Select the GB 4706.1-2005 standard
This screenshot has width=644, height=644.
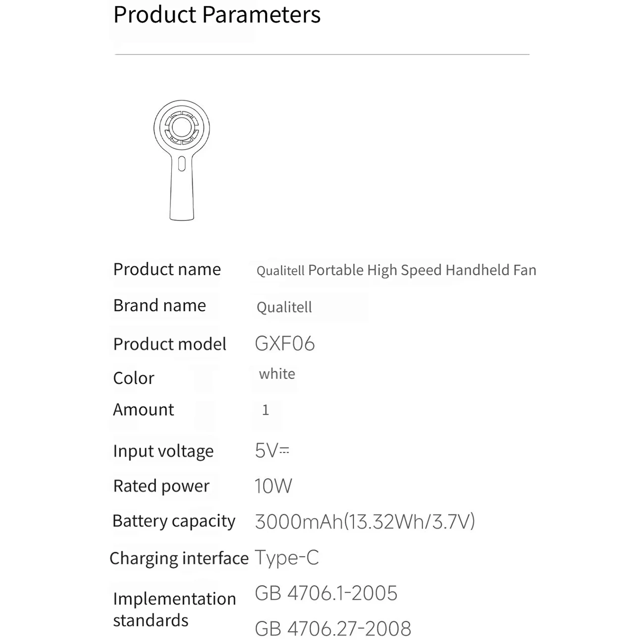coord(326,593)
